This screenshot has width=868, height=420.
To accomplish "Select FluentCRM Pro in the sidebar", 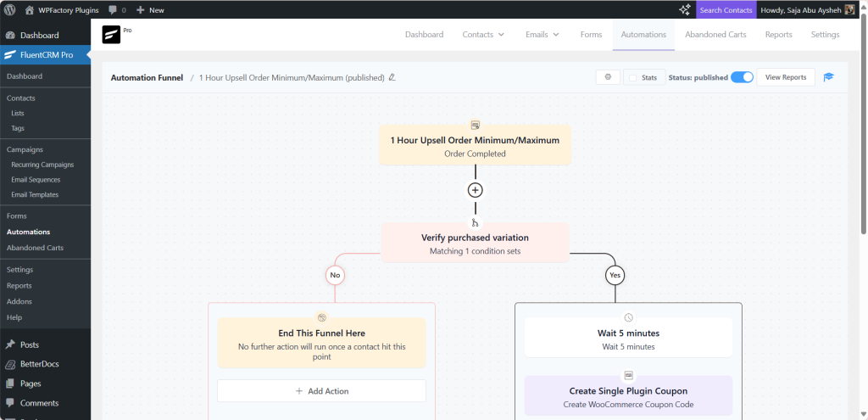I will pyautogui.click(x=46, y=55).
